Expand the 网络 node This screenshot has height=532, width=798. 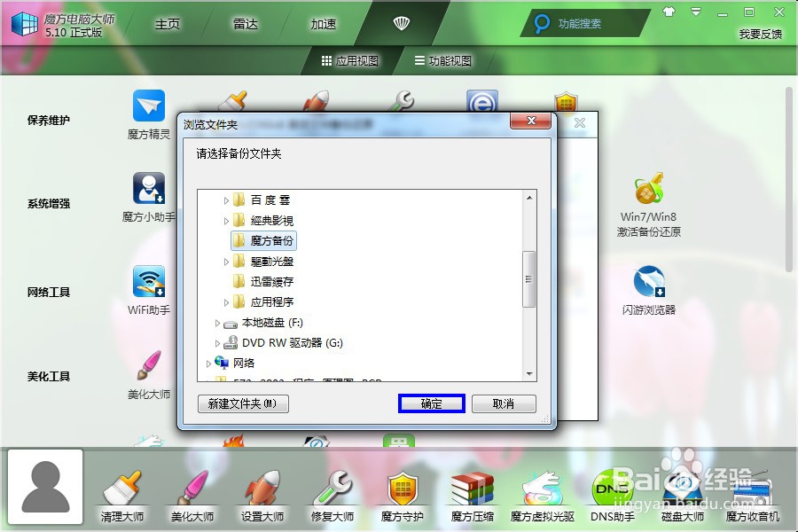(x=208, y=364)
